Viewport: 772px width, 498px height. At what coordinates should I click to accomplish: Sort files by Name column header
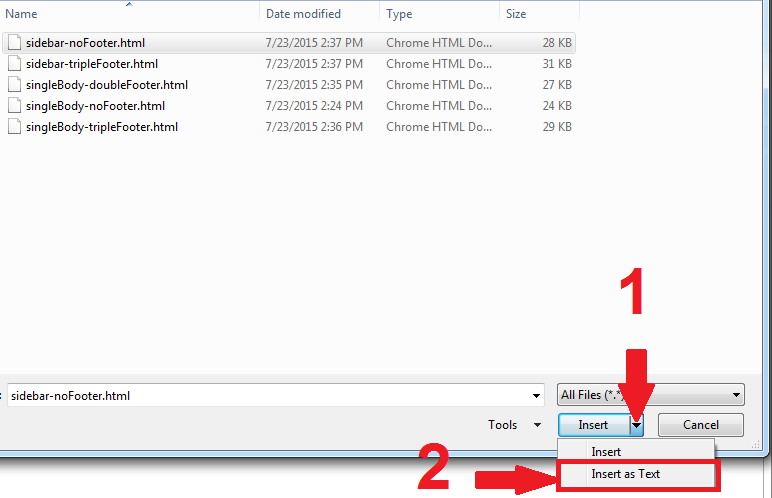click(x=130, y=14)
